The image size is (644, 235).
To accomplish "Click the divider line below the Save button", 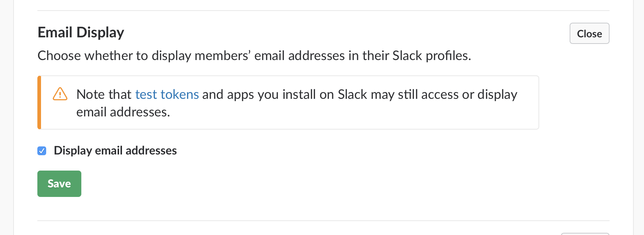I will (323, 221).
